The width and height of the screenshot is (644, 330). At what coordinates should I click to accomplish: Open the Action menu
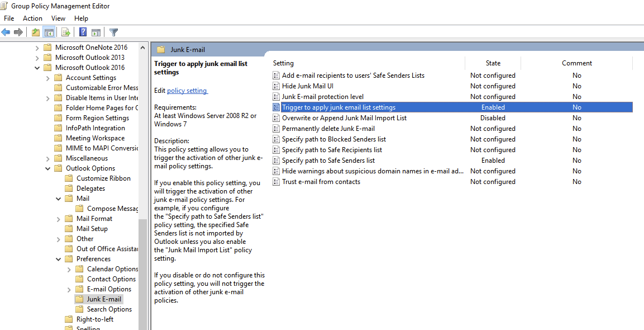[x=32, y=18]
